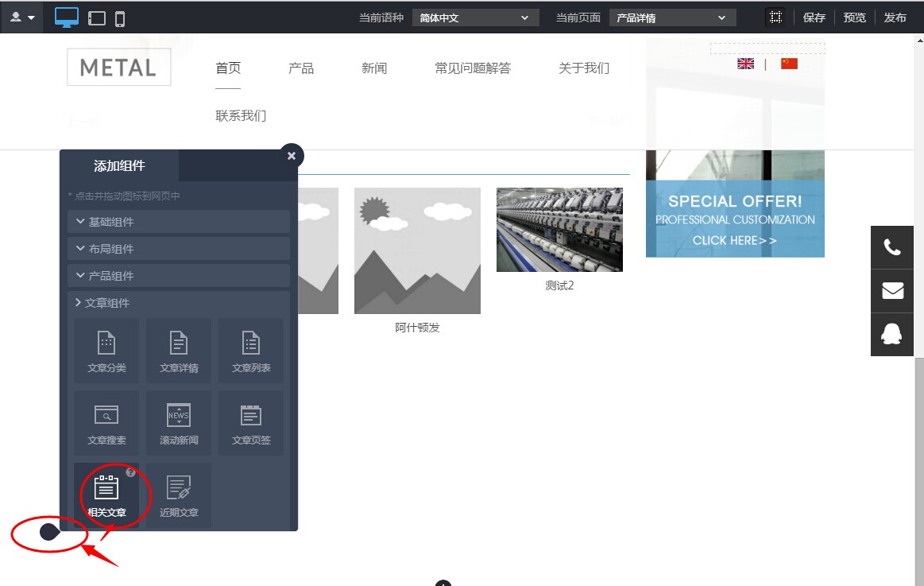Viewport: 924px width, 586px height.
Task: Click the 滚动新闻 scrolling news icon
Action: pos(178,422)
